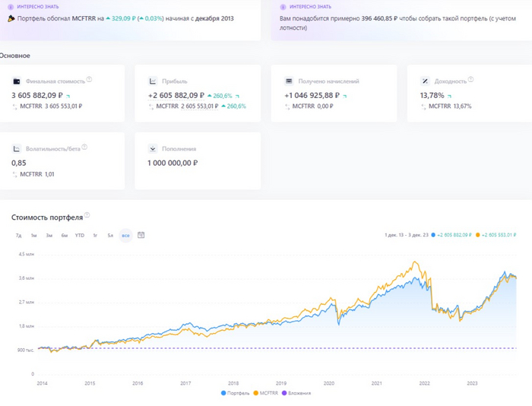Image resolution: width=532 pixels, height=406 pixels.
Task: Click the Пополнения card download icon
Action: [153, 149]
